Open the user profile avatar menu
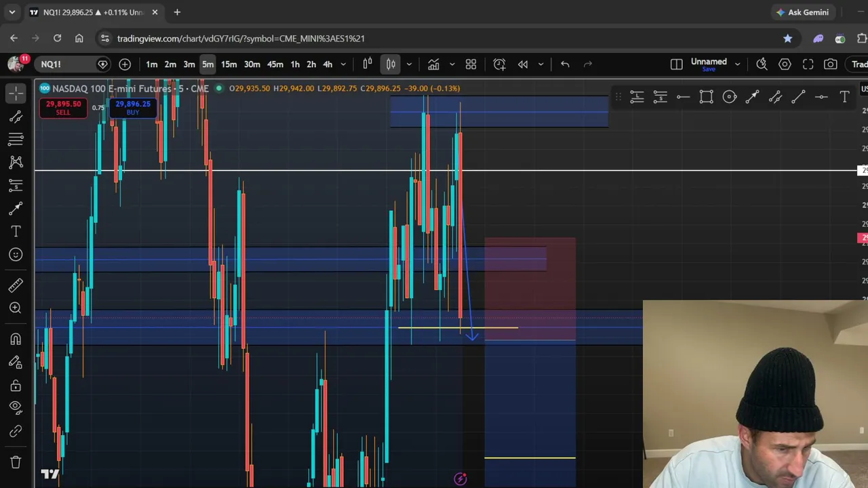This screenshot has width=868, height=488. click(x=15, y=64)
